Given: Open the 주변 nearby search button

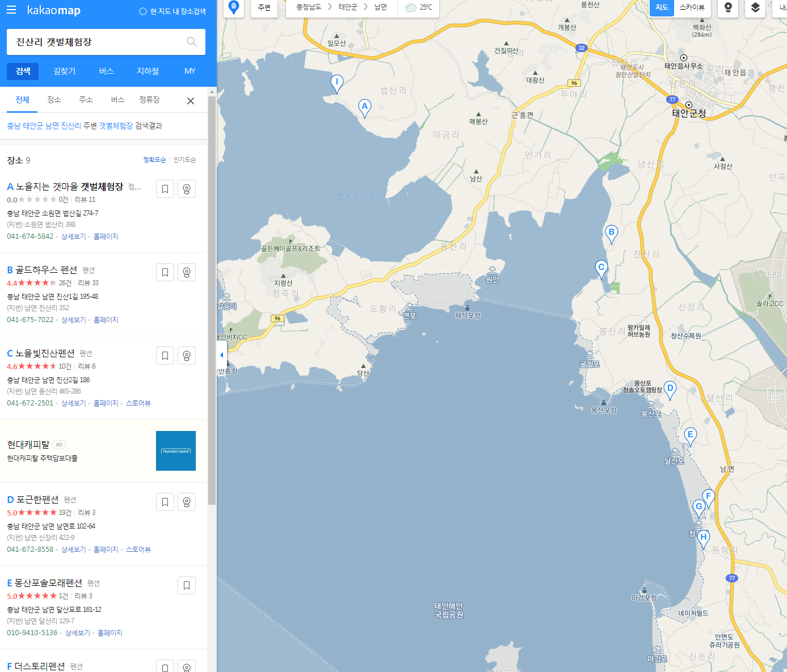Looking at the screenshot, I should tap(264, 7).
